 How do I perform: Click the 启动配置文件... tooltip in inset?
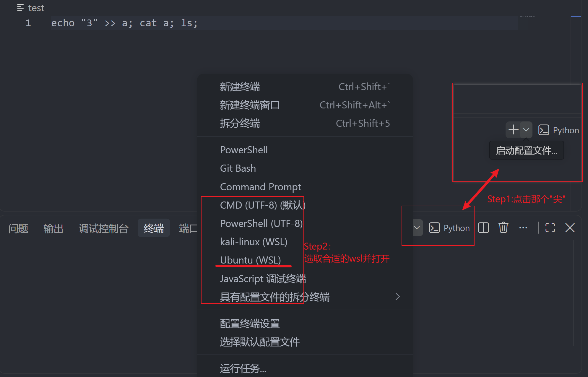(527, 151)
